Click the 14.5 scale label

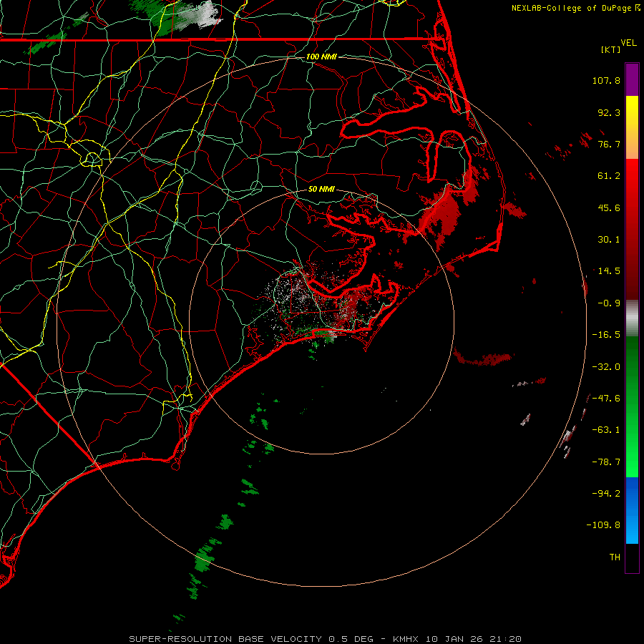tap(609, 271)
